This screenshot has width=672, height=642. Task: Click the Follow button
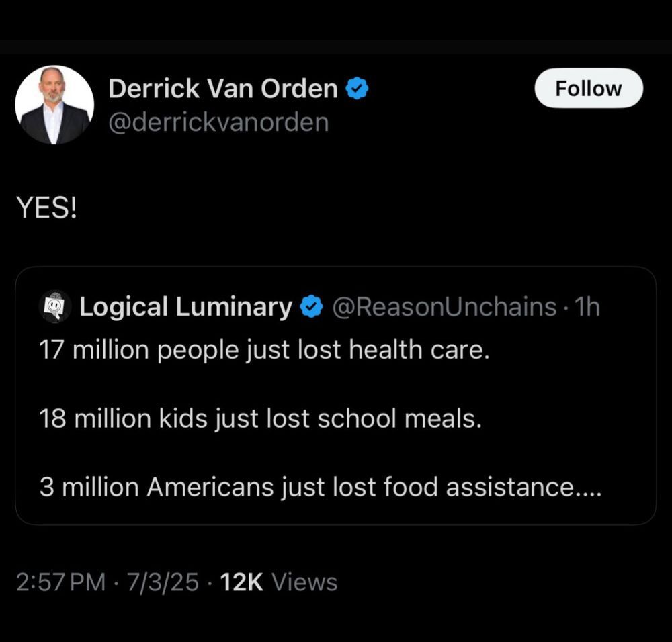click(x=588, y=89)
